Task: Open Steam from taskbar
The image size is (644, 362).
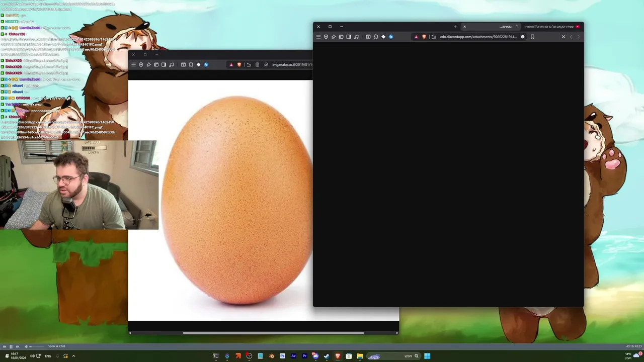Action: pos(327,356)
